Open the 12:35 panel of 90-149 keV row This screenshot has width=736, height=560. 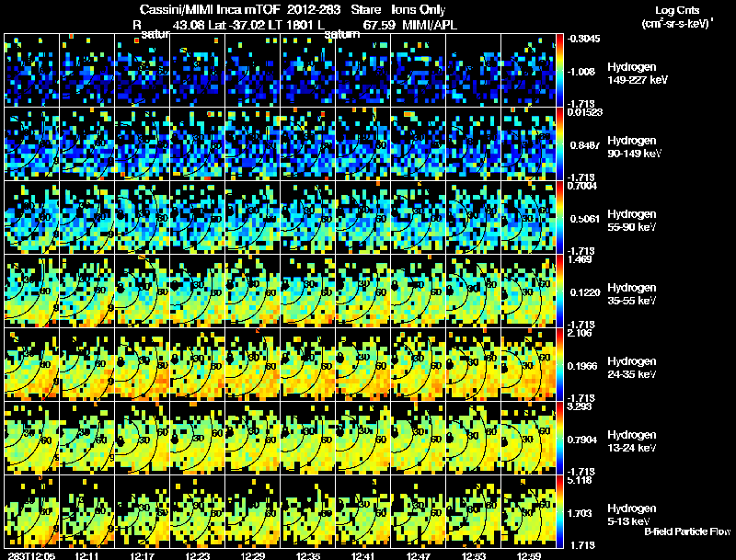coord(307,143)
